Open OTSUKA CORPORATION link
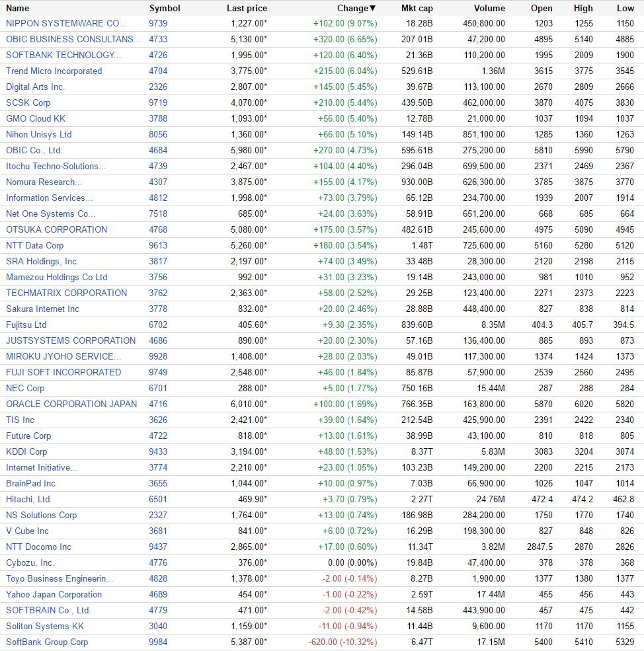The width and height of the screenshot is (644, 651). tap(56, 229)
